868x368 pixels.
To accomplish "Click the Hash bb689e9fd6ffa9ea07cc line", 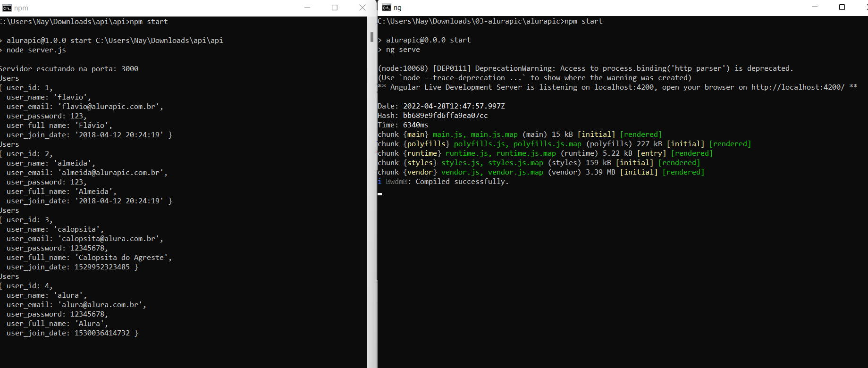I will 433,116.
